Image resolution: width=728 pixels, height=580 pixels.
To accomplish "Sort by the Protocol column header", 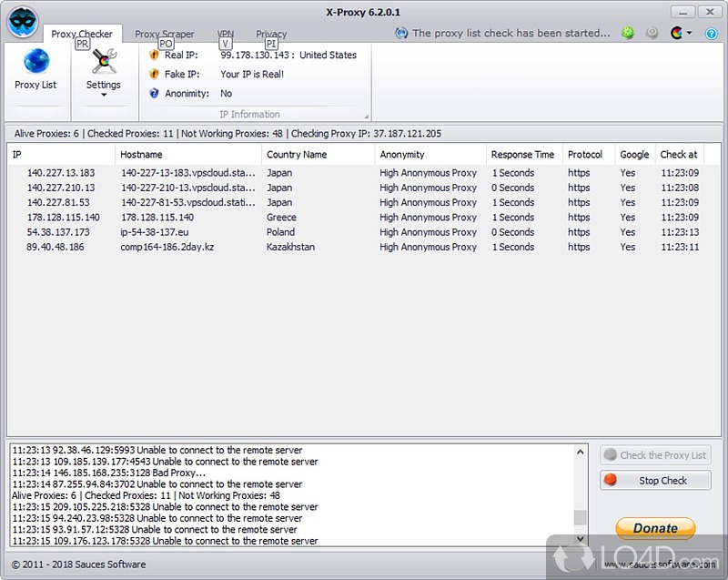I will pyautogui.click(x=589, y=155).
